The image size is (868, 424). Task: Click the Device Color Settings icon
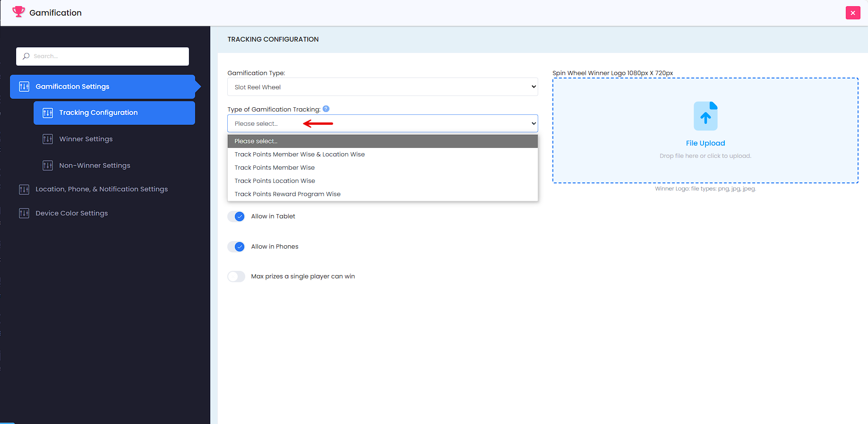click(x=24, y=213)
